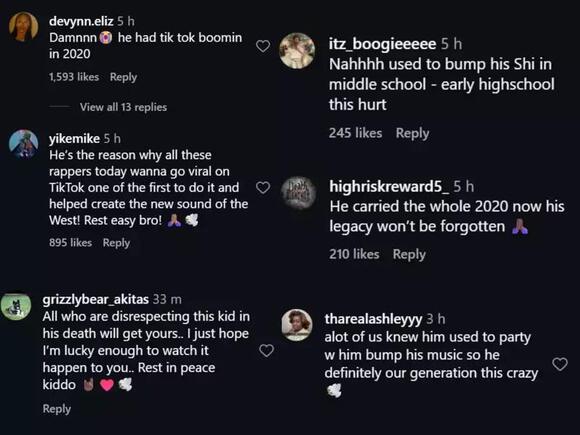Image resolution: width=580 pixels, height=435 pixels.
Task: Open grizzlybear_akitas dog avatar
Action: pos(16,307)
